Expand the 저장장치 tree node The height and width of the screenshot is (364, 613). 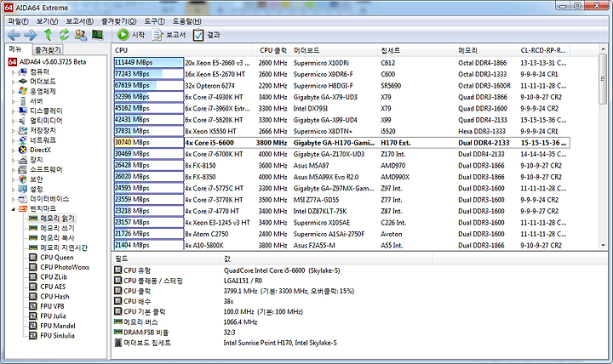13,131
